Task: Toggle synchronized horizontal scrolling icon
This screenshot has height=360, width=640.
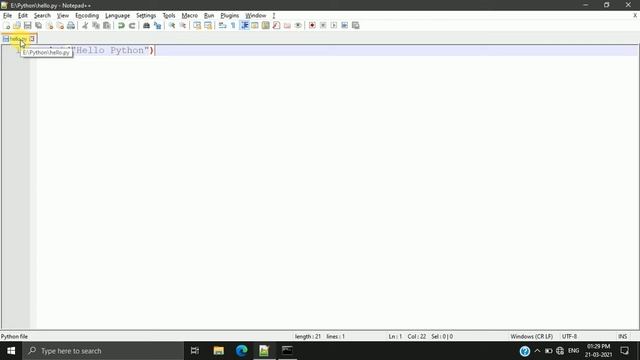Action: tap(208, 25)
